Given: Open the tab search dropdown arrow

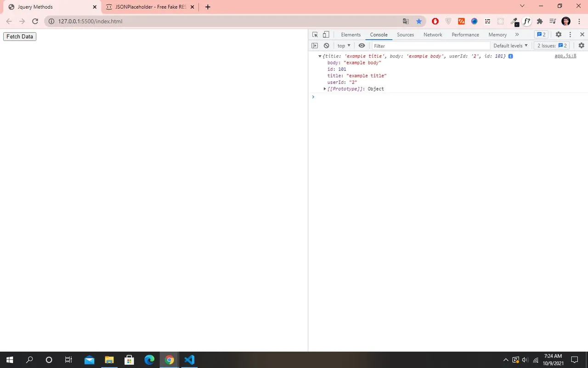Looking at the screenshot, I should point(522,6).
